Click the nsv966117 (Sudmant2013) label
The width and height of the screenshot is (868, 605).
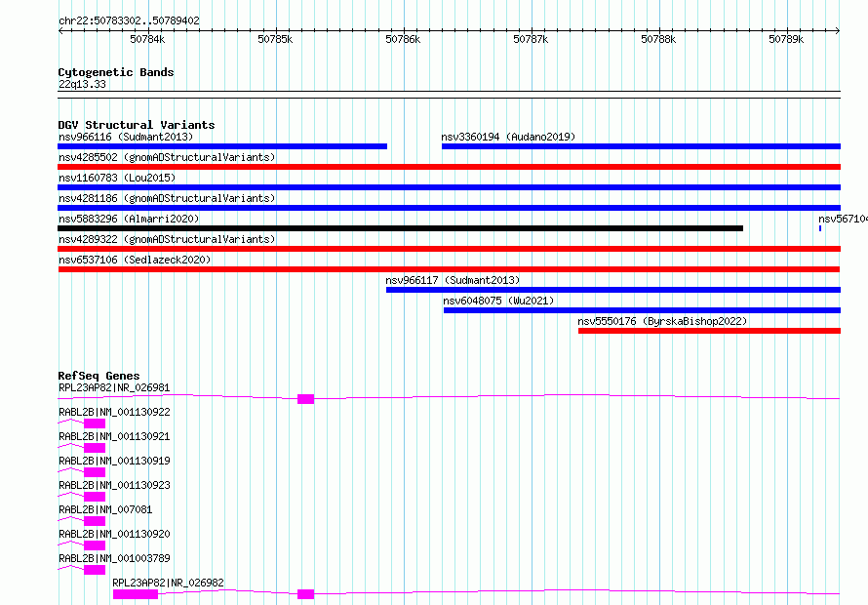pyautogui.click(x=453, y=280)
